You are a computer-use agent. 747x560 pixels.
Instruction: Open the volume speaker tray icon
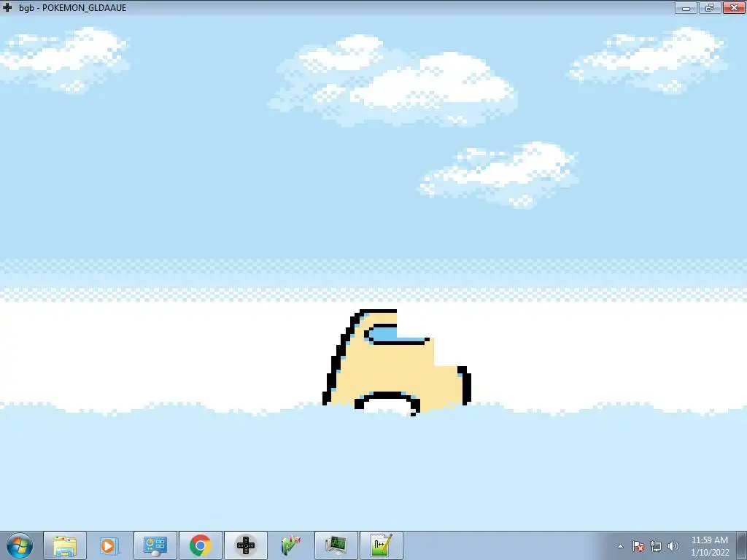point(673,546)
